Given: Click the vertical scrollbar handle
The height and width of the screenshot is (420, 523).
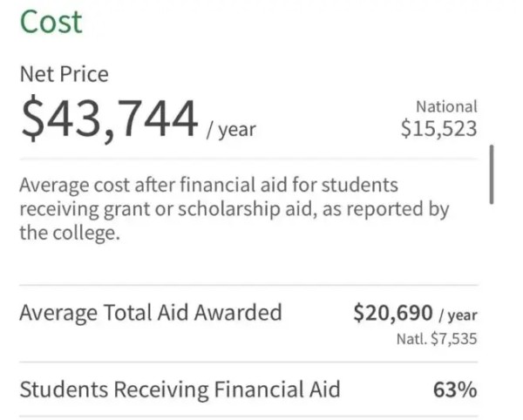Looking at the screenshot, I should point(492,174).
